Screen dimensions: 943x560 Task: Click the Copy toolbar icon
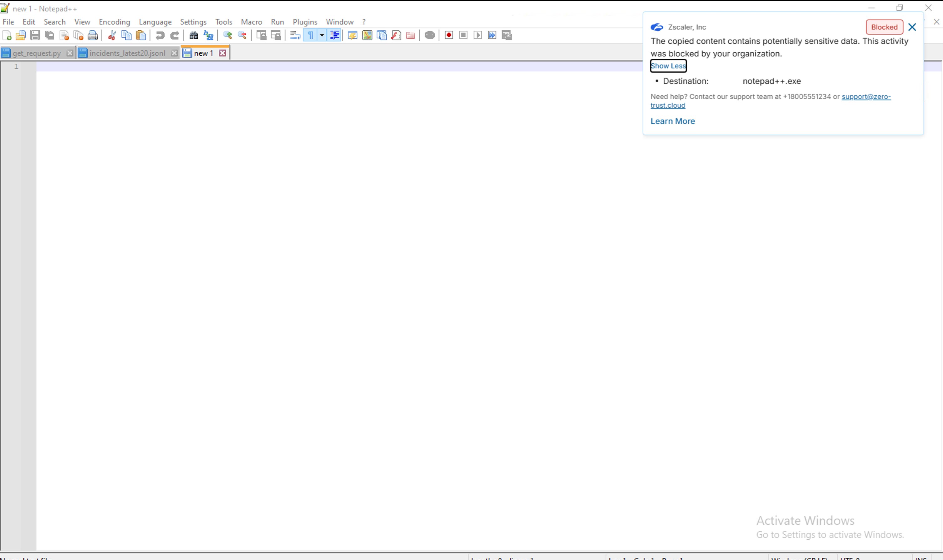pos(126,35)
